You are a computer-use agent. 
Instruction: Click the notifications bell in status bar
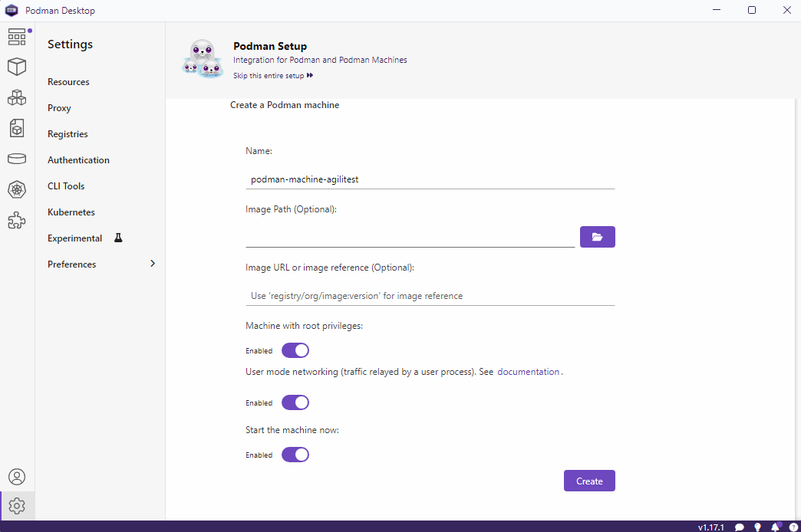click(x=776, y=527)
